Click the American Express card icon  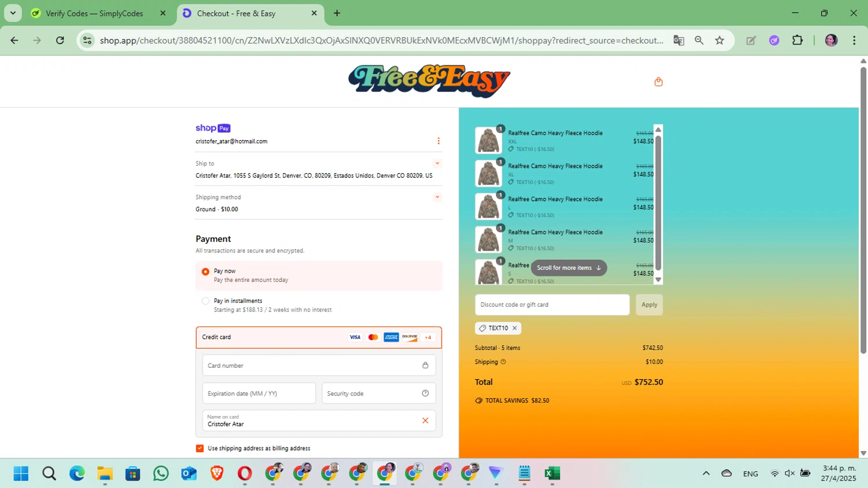click(391, 337)
